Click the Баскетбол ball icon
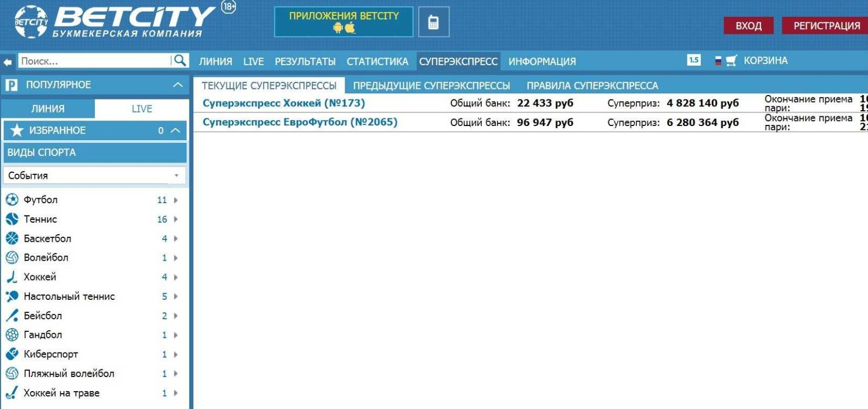Screen dimensions: 868x409 pos(12,238)
